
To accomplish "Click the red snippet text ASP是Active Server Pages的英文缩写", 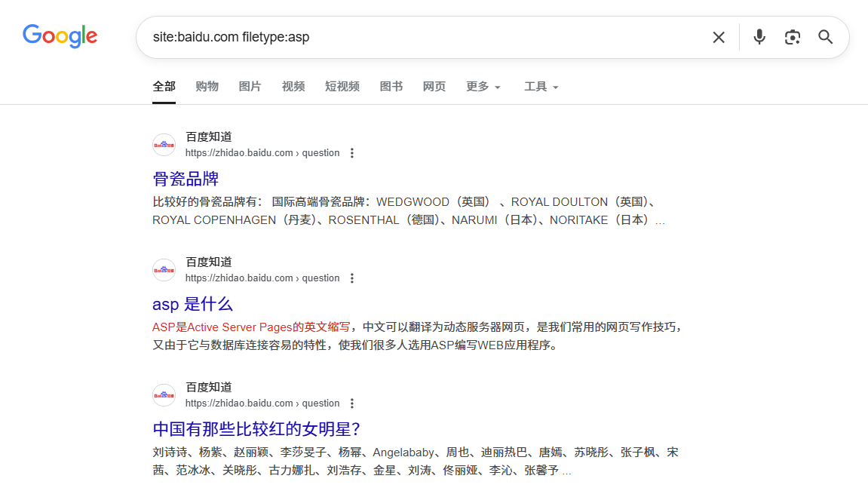I will pyautogui.click(x=251, y=327).
